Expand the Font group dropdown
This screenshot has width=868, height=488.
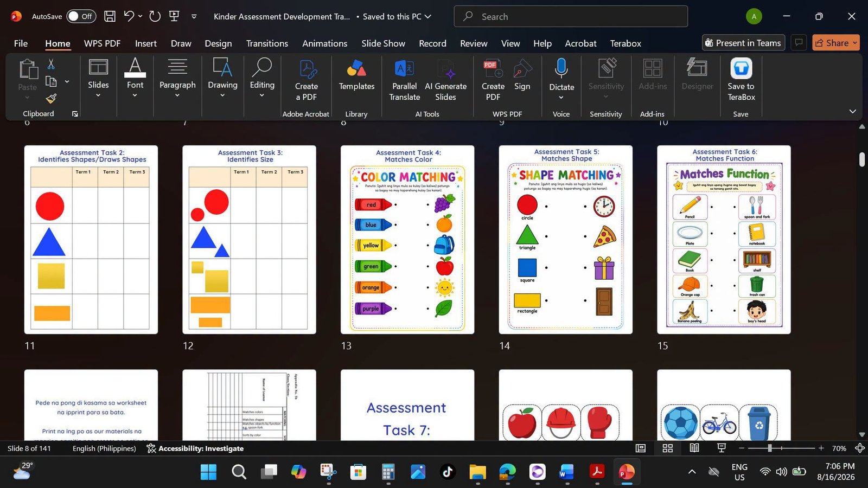click(x=135, y=96)
